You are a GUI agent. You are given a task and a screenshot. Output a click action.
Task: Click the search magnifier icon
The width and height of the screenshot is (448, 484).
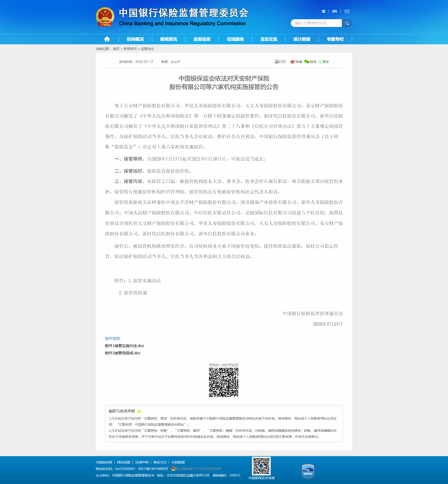(x=347, y=23)
